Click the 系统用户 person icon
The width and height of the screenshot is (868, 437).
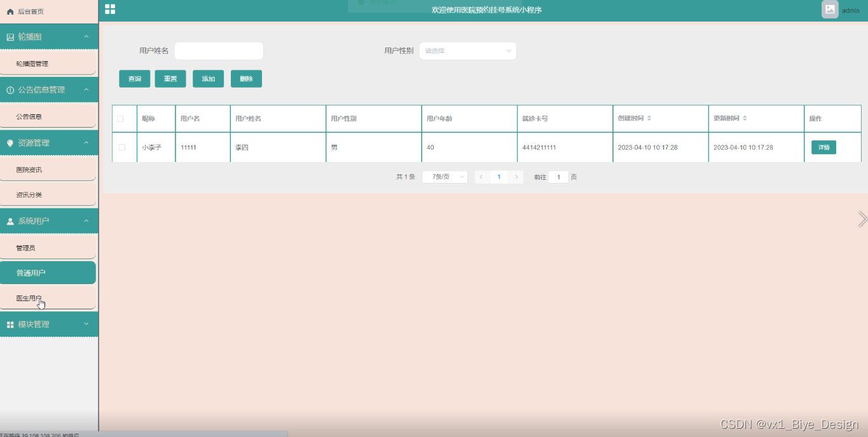pyautogui.click(x=10, y=221)
